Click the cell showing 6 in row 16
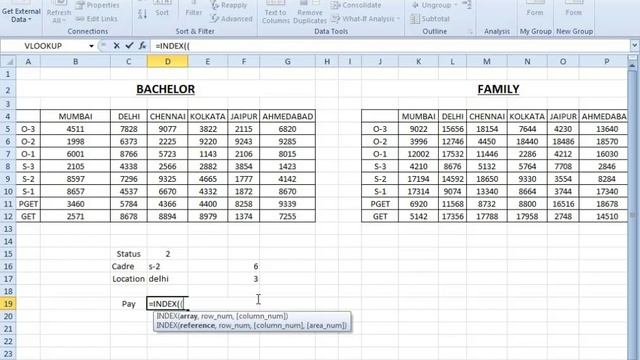Viewport: 640px width, 360px height. pyautogui.click(x=244, y=266)
